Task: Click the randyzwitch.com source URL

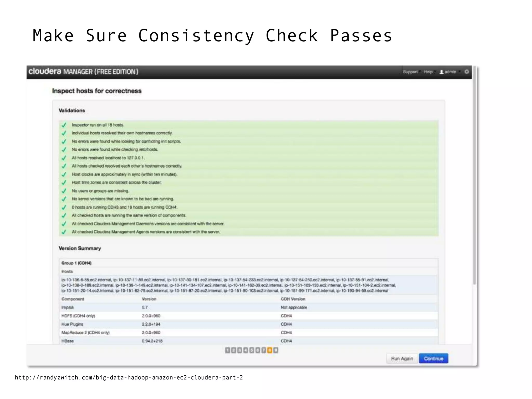Action: coord(129,378)
